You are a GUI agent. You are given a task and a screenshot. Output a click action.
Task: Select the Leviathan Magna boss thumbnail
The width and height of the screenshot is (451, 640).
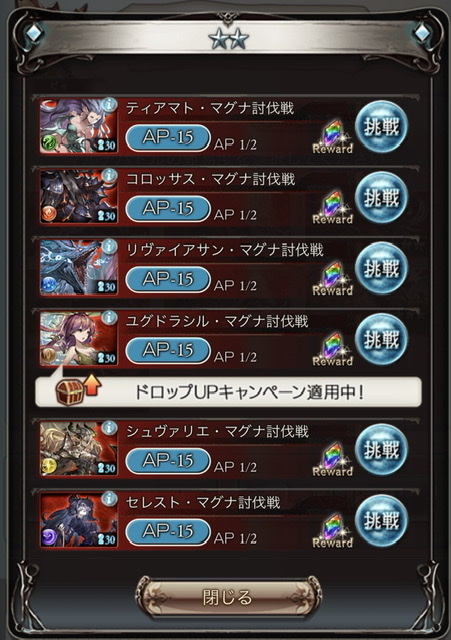pos(79,268)
